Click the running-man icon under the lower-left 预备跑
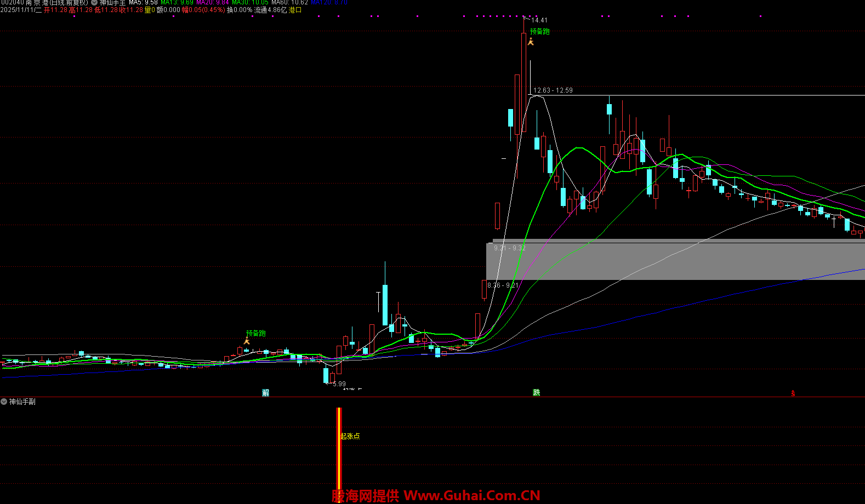The image size is (865, 504). [247, 341]
